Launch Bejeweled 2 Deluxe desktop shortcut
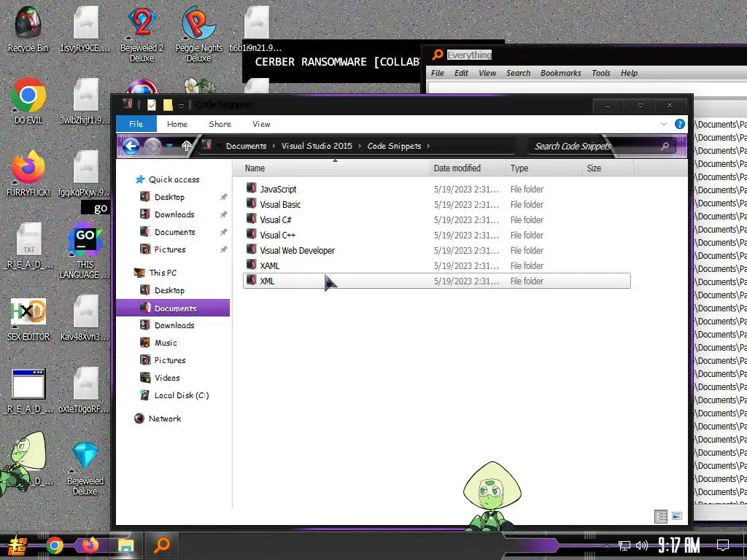Screen dimensions: 747x560 pyautogui.click(x=142, y=34)
